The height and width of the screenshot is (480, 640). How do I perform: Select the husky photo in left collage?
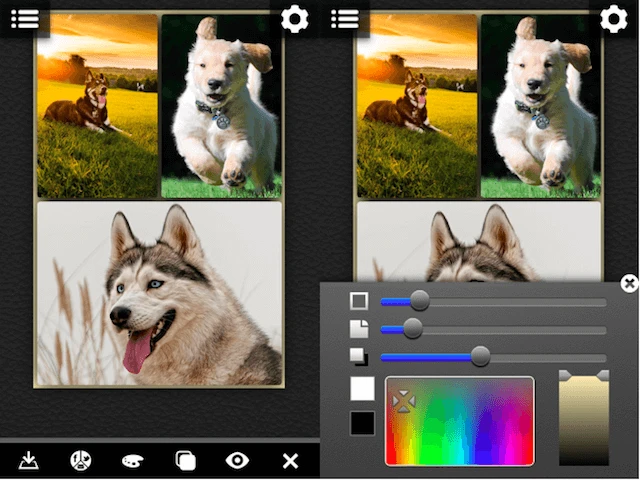tap(159, 293)
